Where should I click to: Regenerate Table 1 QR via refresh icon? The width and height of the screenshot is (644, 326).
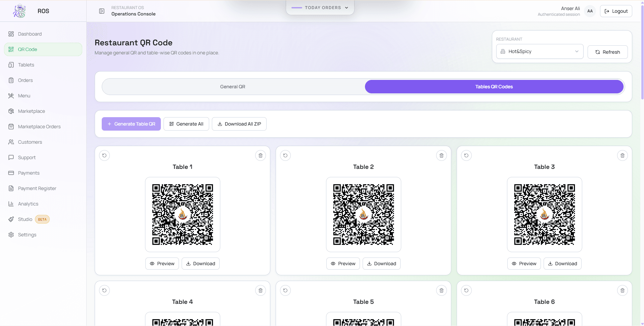104,155
